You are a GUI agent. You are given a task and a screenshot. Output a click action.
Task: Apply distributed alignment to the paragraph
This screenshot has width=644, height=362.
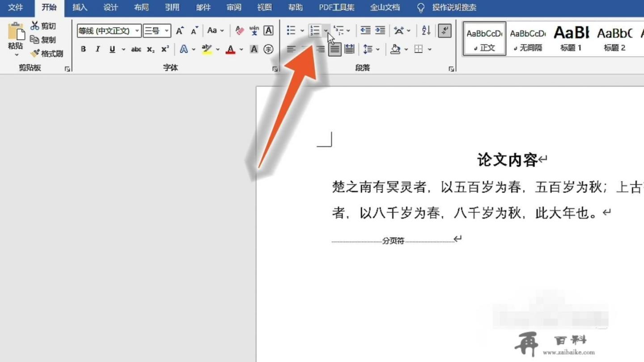tap(349, 49)
